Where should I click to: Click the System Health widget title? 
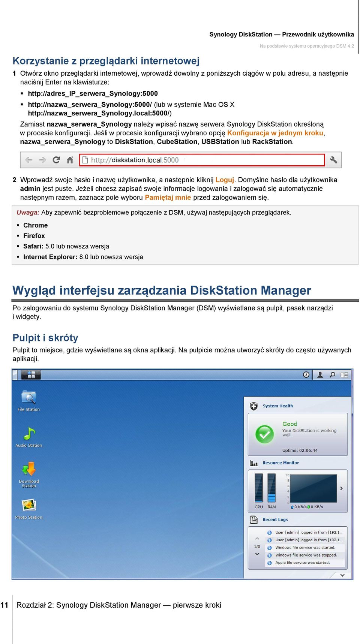277,406
